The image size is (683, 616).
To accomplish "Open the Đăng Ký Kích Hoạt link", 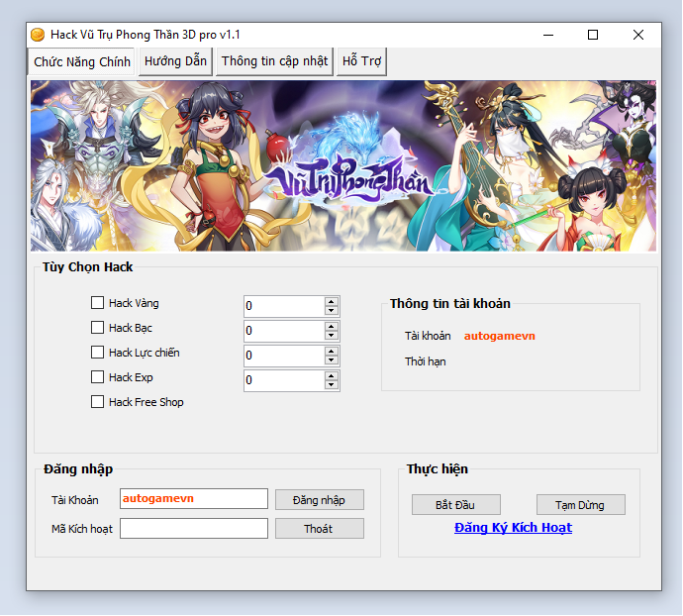I will point(513,528).
